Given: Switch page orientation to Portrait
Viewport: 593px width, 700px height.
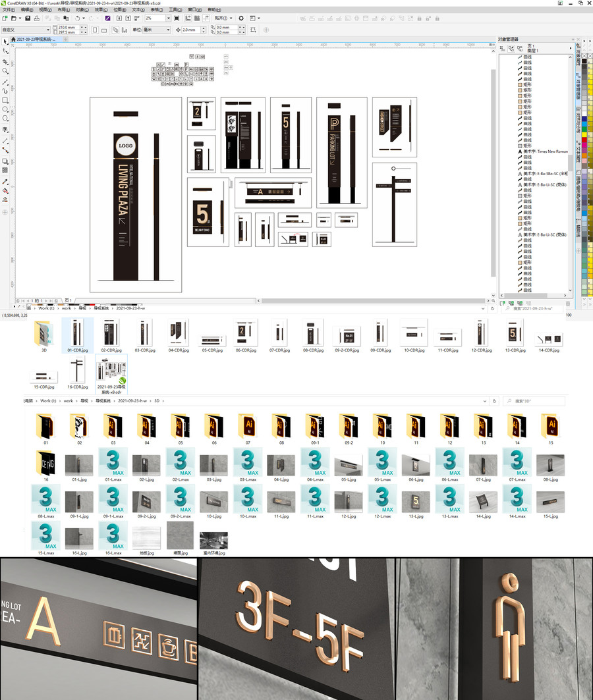Looking at the screenshot, I should [x=95, y=30].
